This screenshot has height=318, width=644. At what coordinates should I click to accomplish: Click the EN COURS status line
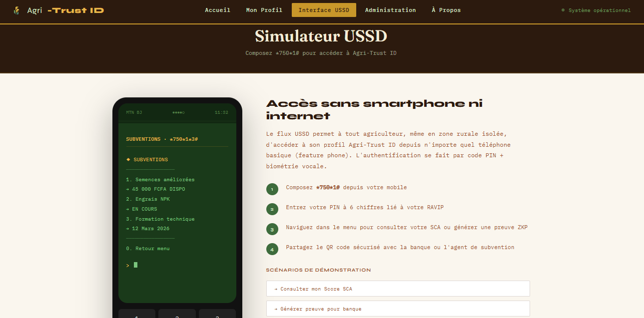coord(141,209)
